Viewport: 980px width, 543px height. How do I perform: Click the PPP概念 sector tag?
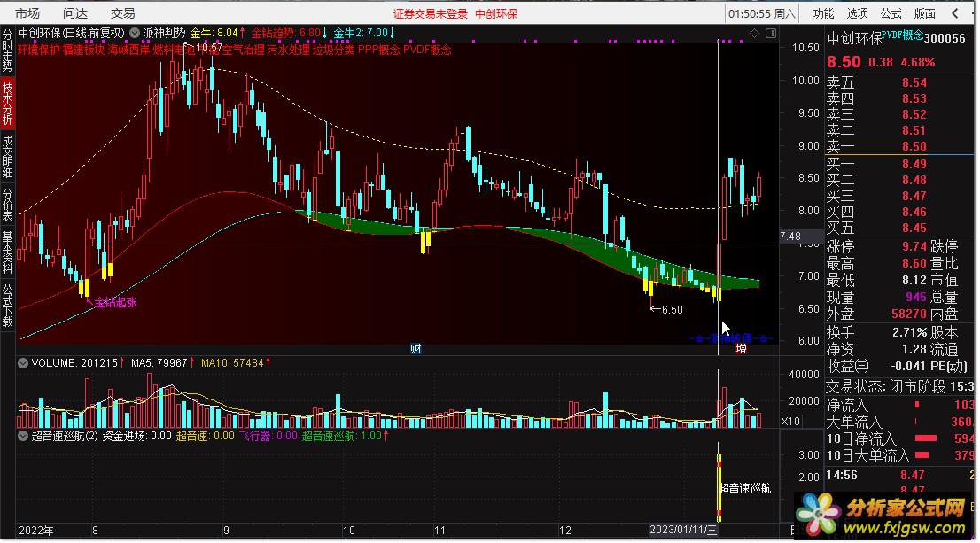point(378,50)
